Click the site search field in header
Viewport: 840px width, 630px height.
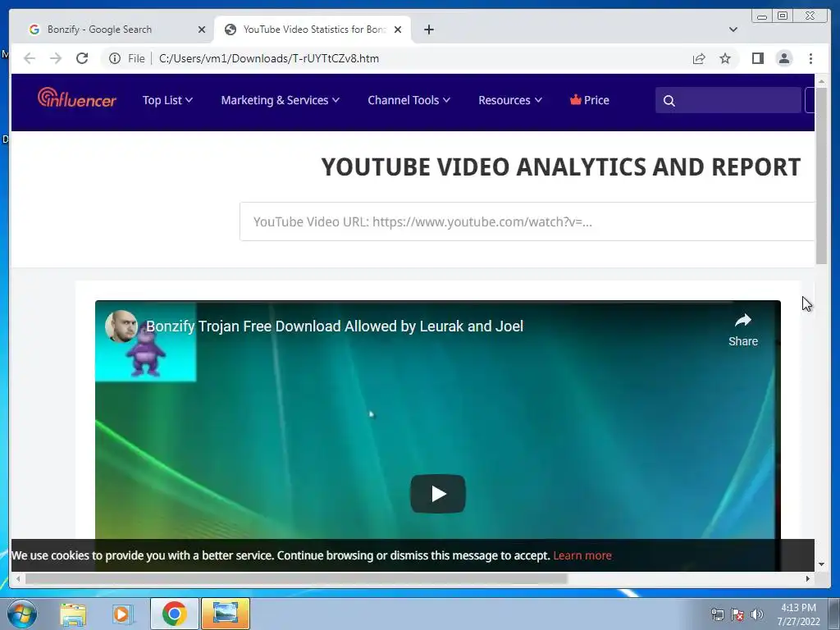[x=728, y=100]
